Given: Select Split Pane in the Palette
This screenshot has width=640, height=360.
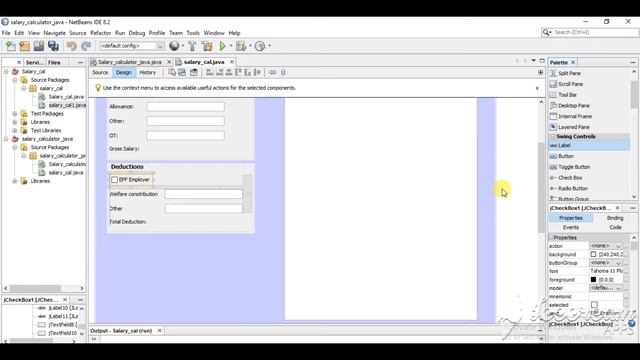Looking at the screenshot, I should point(569,73).
